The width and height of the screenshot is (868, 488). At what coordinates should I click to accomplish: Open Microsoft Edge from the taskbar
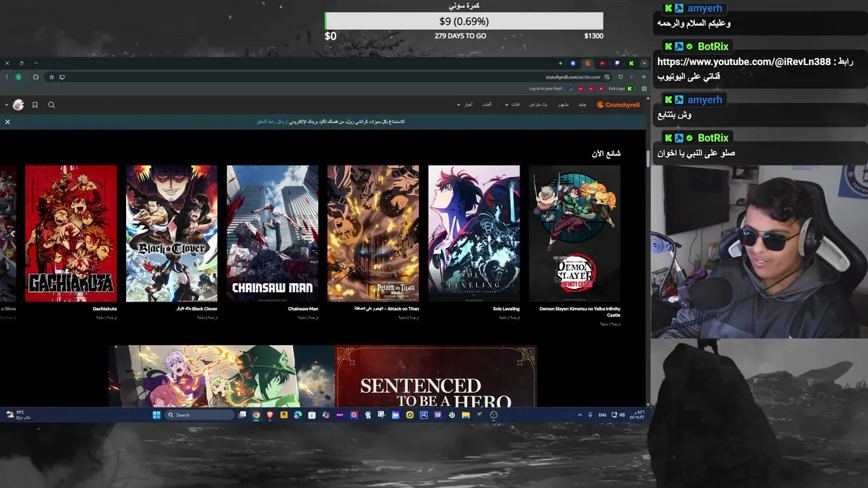pyautogui.click(x=298, y=415)
